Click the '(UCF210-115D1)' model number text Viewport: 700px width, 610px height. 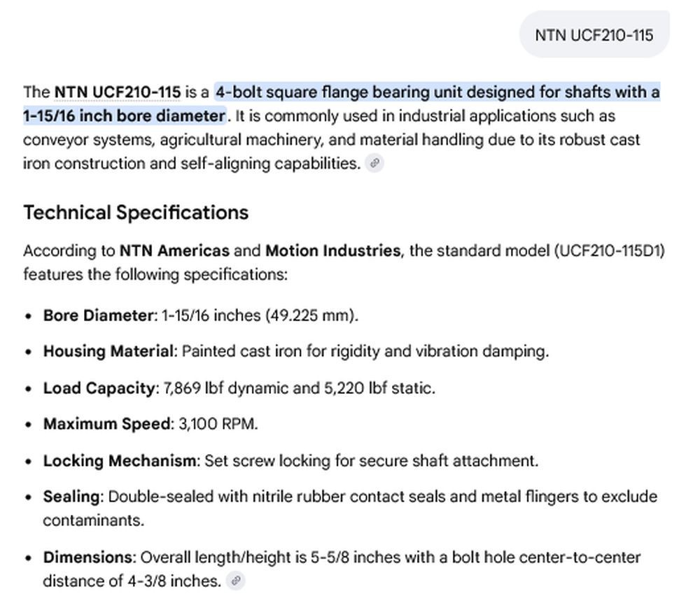pos(610,250)
